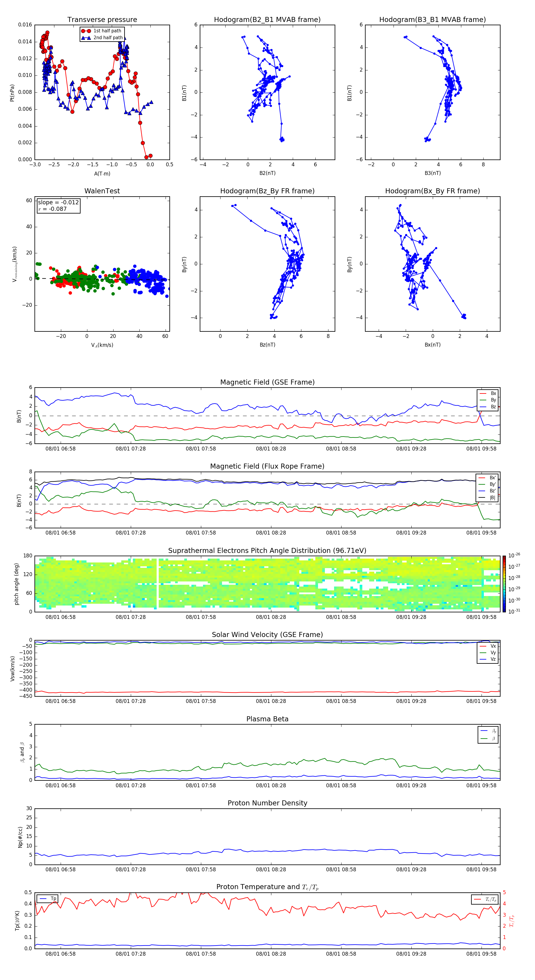The height and width of the screenshot is (980, 535).
Task: Click the 'Magnetic Field (Flux Rope Frame)' title
Action: point(267,467)
